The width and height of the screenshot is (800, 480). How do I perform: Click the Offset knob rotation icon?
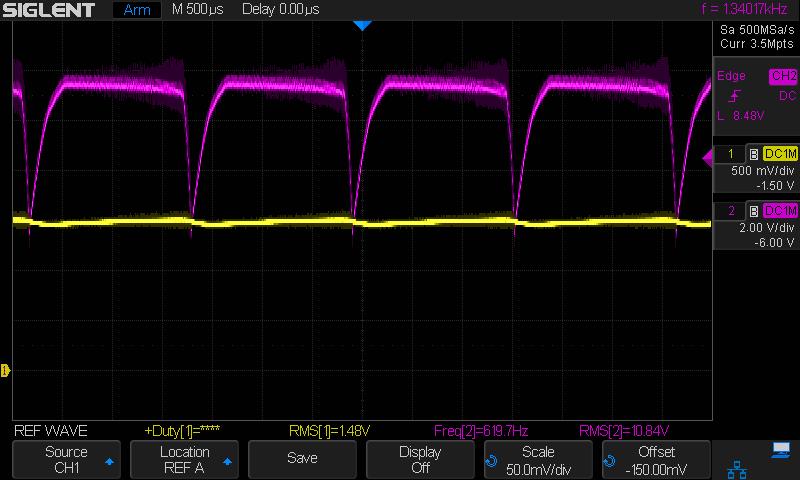coord(609,461)
